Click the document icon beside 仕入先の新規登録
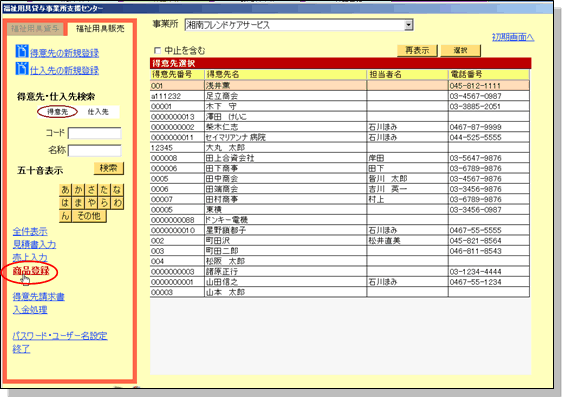562x397 pixels. tap(22, 68)
